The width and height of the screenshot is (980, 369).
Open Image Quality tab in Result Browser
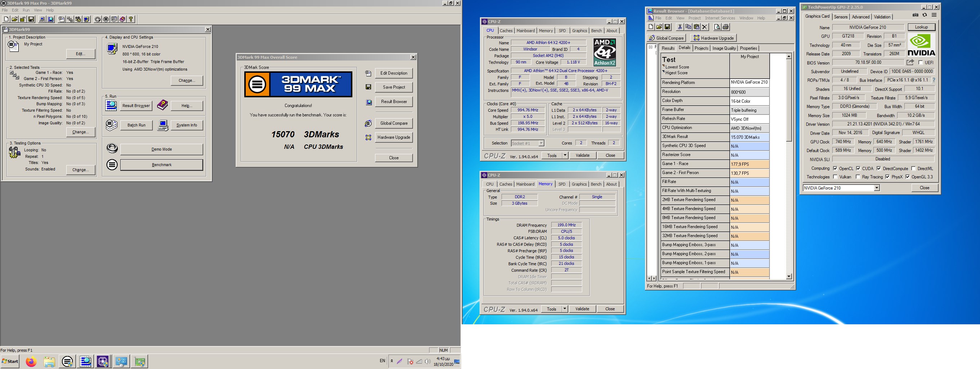click(724, 48)
